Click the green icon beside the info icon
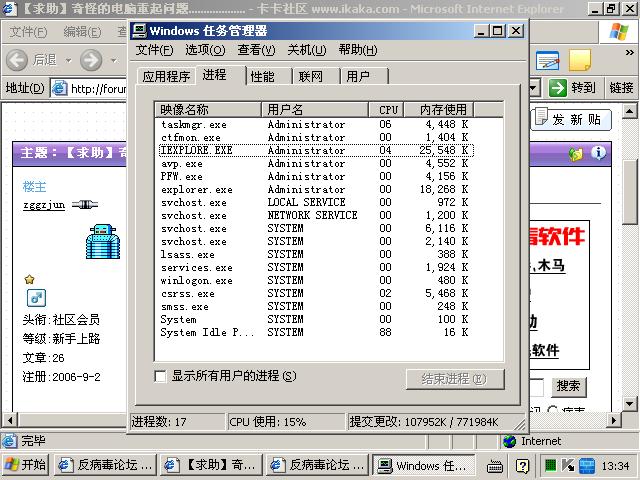 576,154
